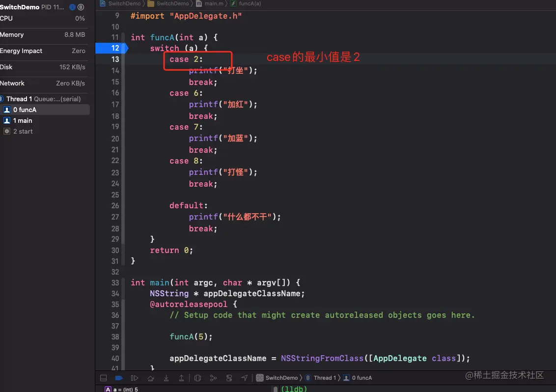Deactivate breakpoints using the blue tag icon
556x392 pixels.
(119, 378)
